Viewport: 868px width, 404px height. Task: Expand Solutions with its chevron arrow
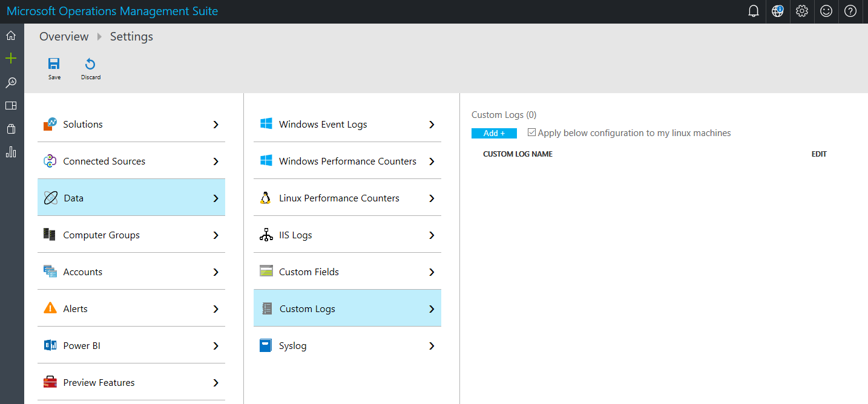pyautogui.click(x=216, y=125)
